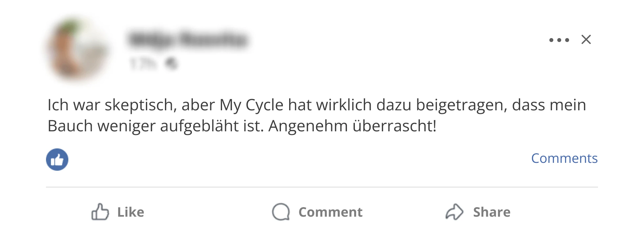
Task: Click the Comment label text
Action: [331, 212]
